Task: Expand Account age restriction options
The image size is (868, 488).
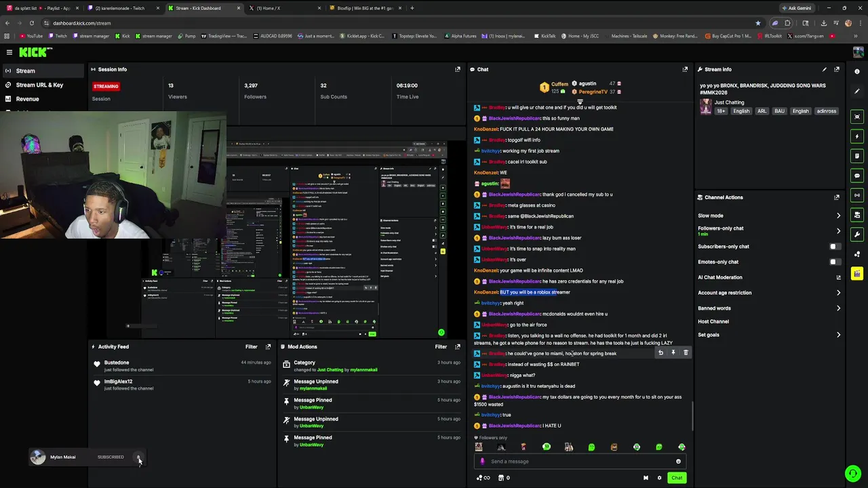Action: [x=838, y=293]
